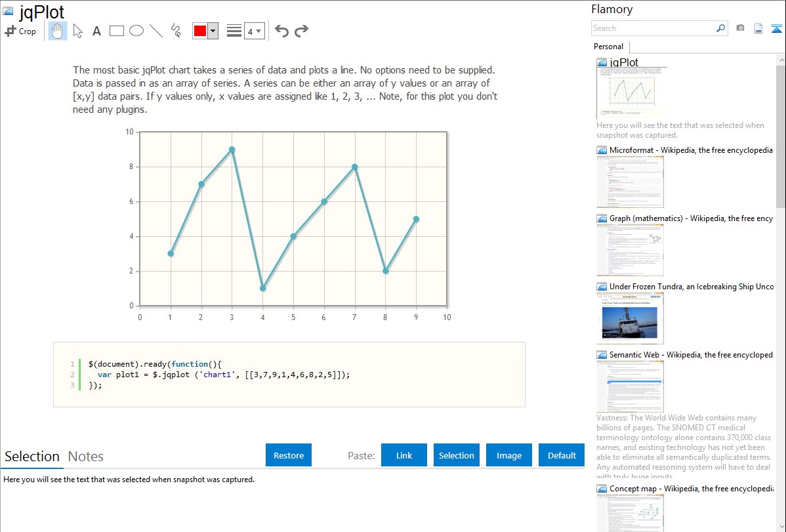Paste as Image button
The height and width of the screenshot is (532, 786).
tap(508, 455)
